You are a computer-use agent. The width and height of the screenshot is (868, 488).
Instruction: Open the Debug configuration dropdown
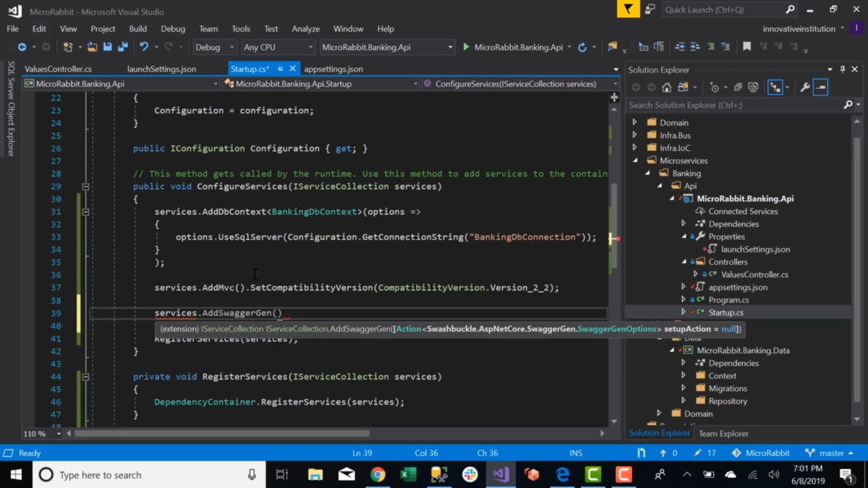pyautogui.click(x=215, y=47)
